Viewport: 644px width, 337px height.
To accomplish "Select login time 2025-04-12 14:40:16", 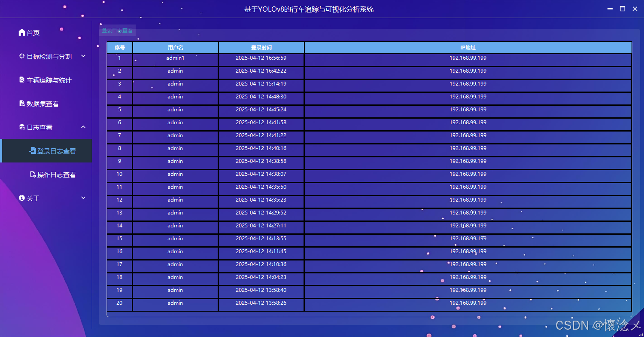I will pos(261,148).
